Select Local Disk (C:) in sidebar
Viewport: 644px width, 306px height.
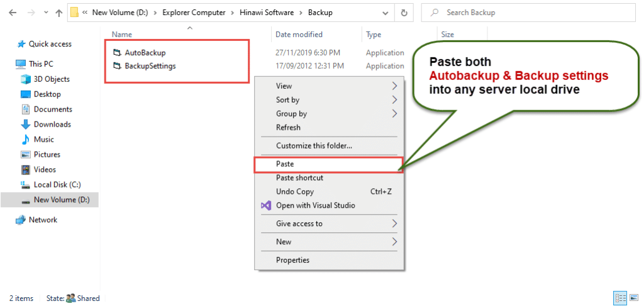57,185
